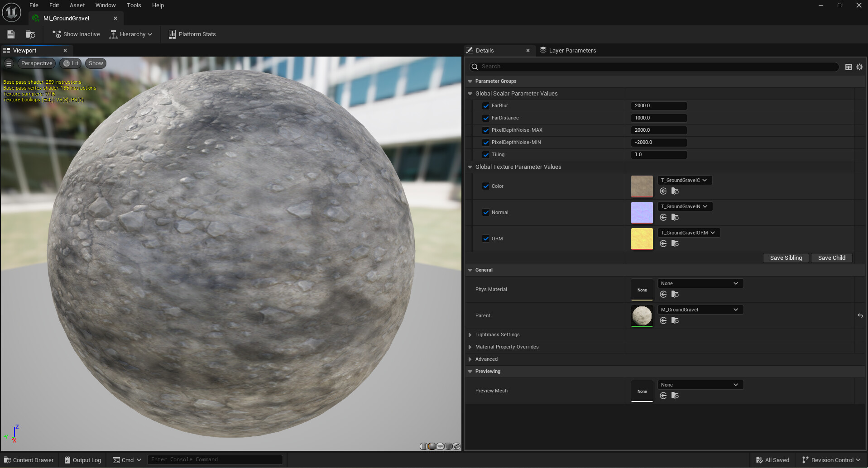Click the Save Sibling button
This screenshot has width=868, height=468.
coord(786,258)
